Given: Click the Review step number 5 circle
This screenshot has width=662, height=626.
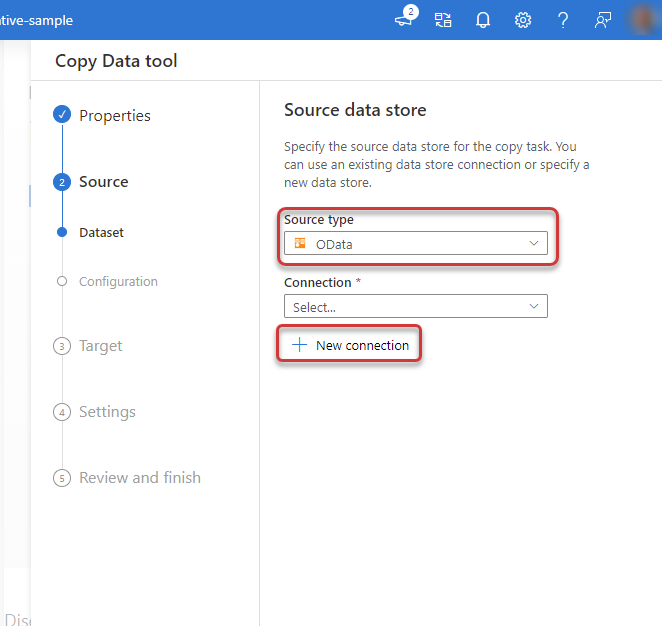Looking at the screenshot, I should (62, 478).
